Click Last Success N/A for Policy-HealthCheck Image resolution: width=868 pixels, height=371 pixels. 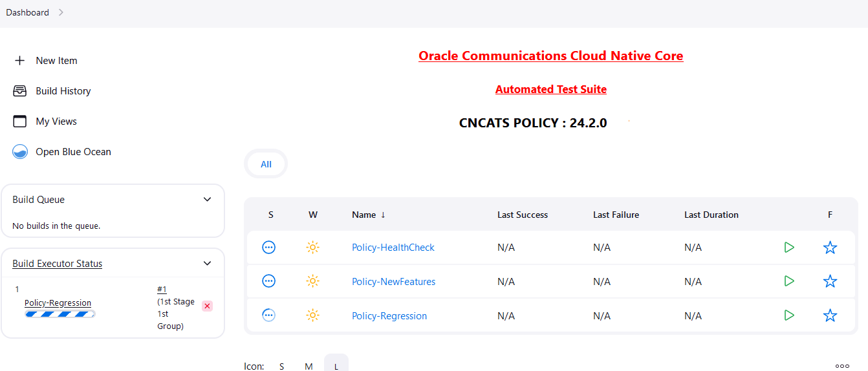pos(506,248)
